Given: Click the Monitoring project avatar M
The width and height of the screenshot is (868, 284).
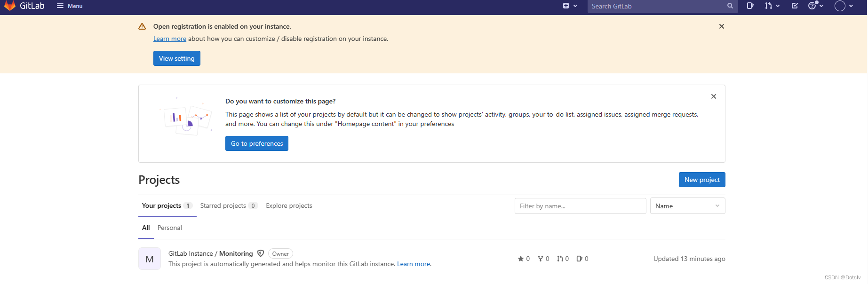Looking at the screenshot, I should point(150,259).
